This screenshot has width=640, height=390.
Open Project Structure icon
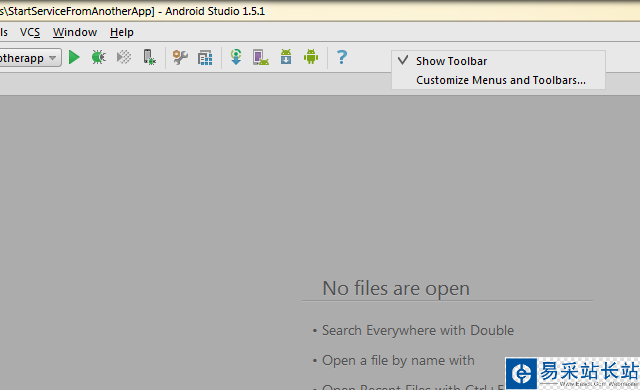click(205, 58)
